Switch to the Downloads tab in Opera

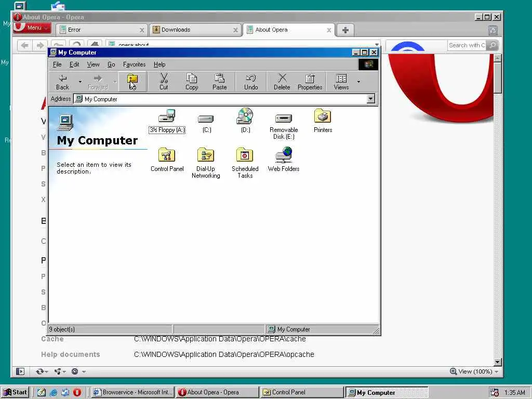pos(195,30)
